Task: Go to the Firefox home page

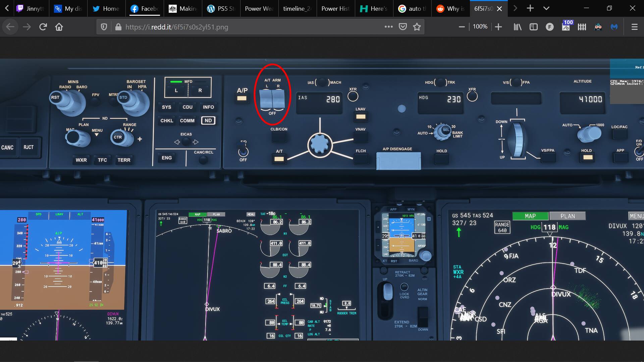Action: (59, 27)
